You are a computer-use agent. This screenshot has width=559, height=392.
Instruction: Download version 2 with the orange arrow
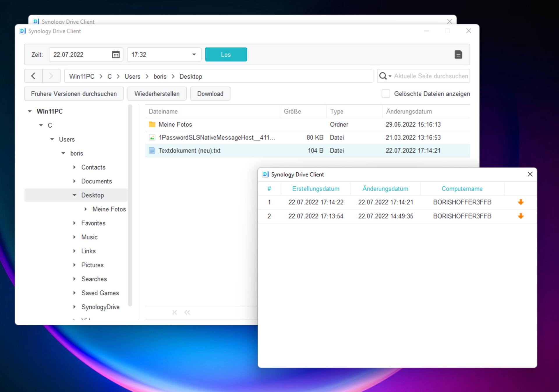[520, 216]
